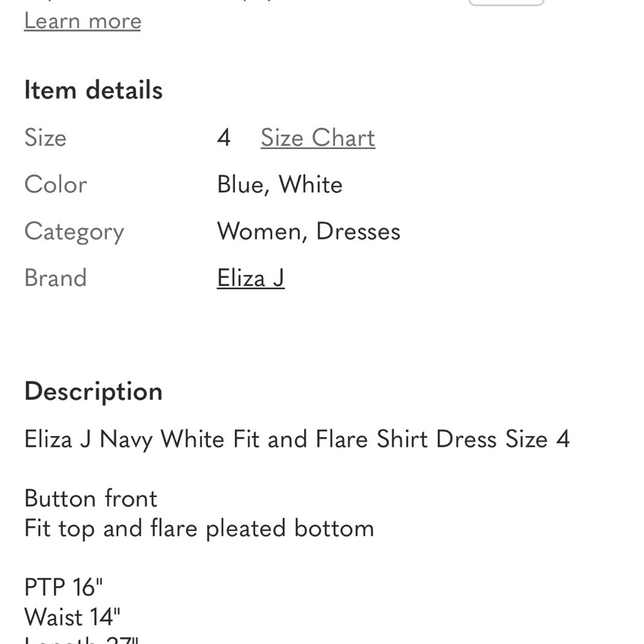Click the partially visible button at top
The height and width of the screenshot is (644, 644).
click(506, 3)
